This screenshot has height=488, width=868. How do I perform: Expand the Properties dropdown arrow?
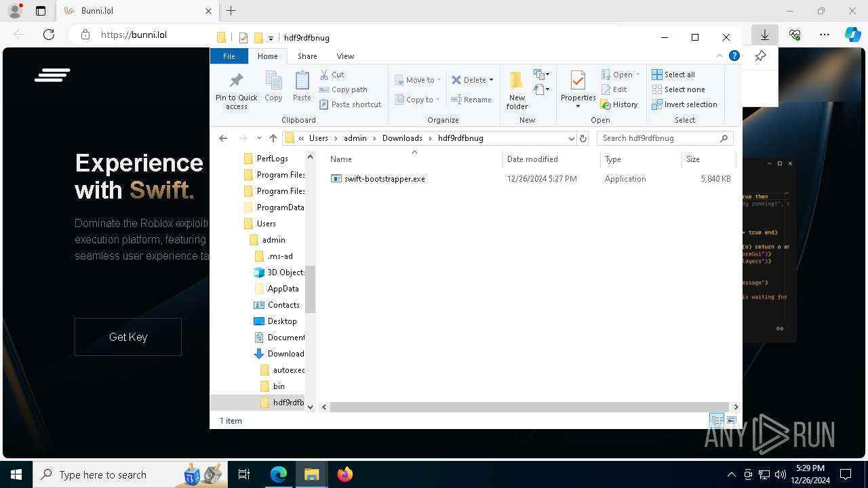coord(578,106)
